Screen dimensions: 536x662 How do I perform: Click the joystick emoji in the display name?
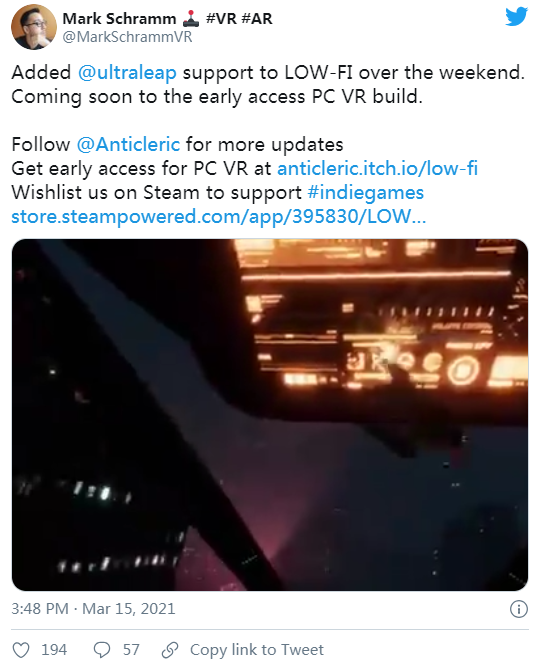191,18
